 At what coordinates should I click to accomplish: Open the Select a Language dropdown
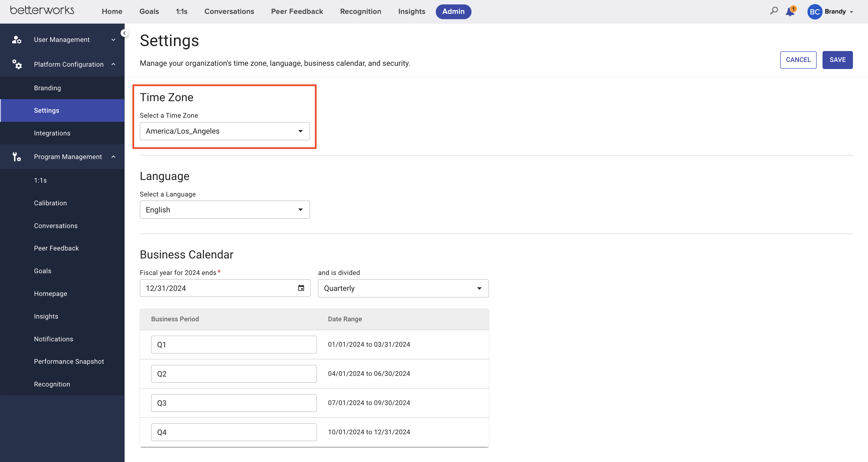click(x=225, y=210)
